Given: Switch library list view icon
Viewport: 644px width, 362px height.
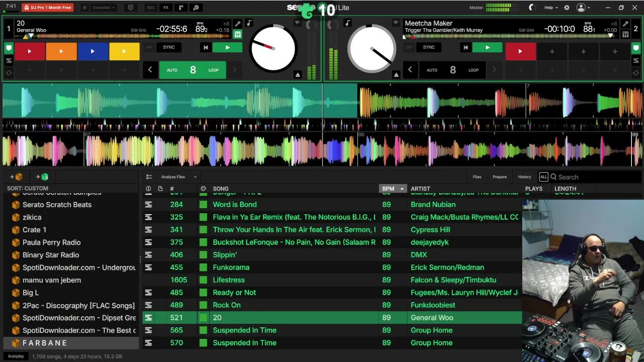Looking at the screenshot, I should tap(149, 177).
